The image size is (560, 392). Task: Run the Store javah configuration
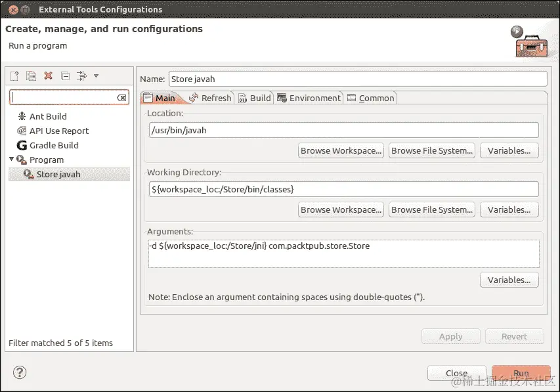[x=521, y=373]
